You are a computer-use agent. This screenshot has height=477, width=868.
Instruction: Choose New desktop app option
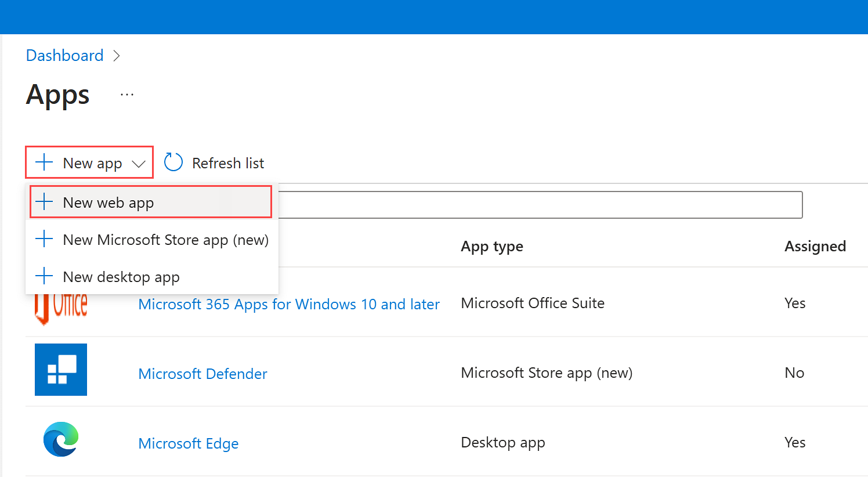tap(152, 276)
